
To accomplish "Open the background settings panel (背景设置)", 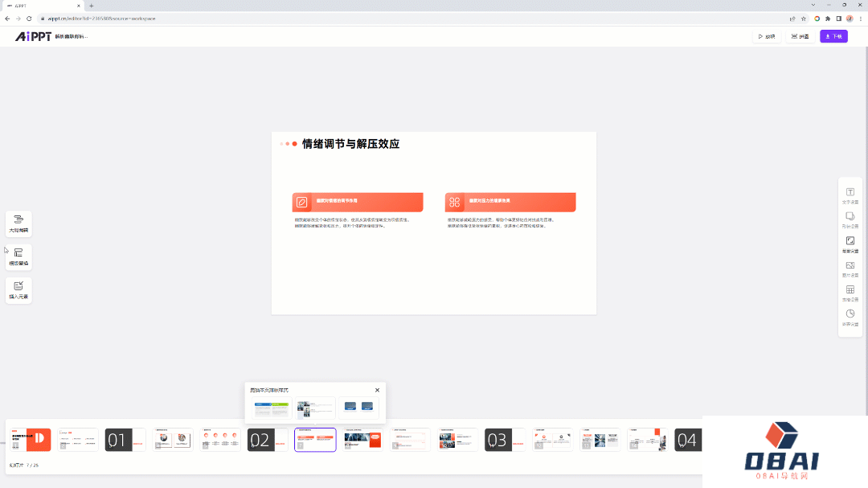I will (x=850, y=241).
